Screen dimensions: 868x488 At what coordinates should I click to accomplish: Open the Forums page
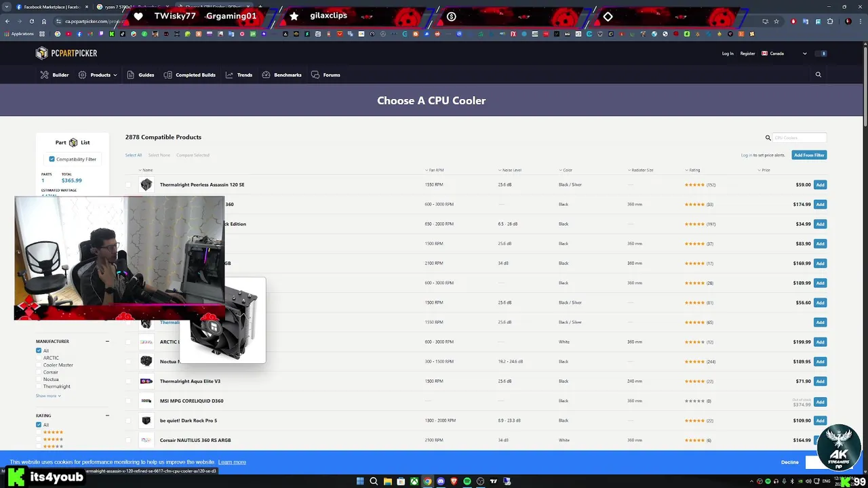tap(325, 75)
